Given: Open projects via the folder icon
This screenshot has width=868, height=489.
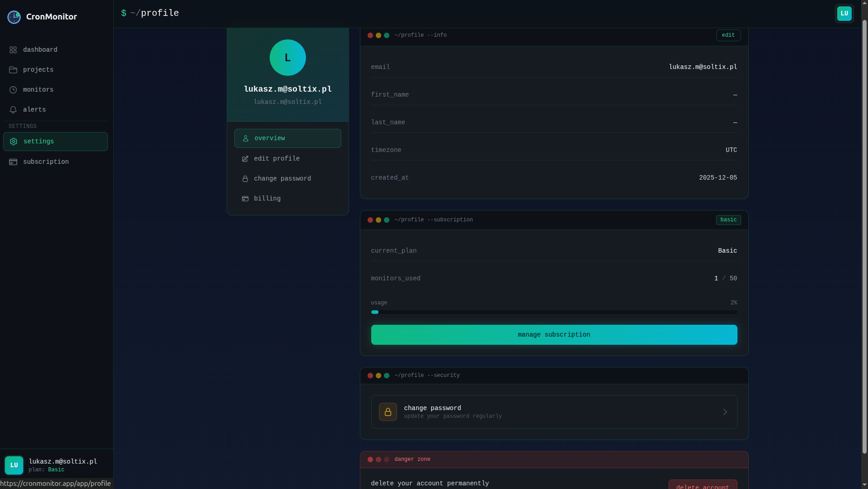Looking at the screenshot, I should coord(13,69).
